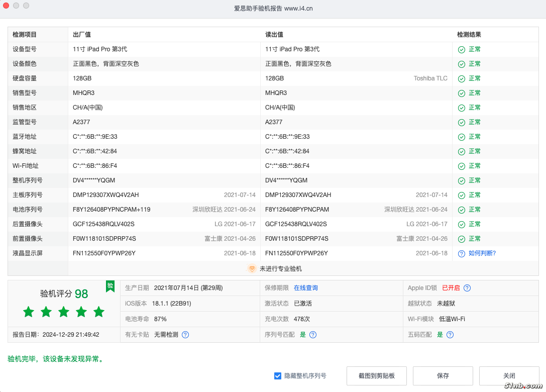Click the help icon beside 序列号匹配
This screenshot has height=392, width=546.
click(x=313, y=335)
